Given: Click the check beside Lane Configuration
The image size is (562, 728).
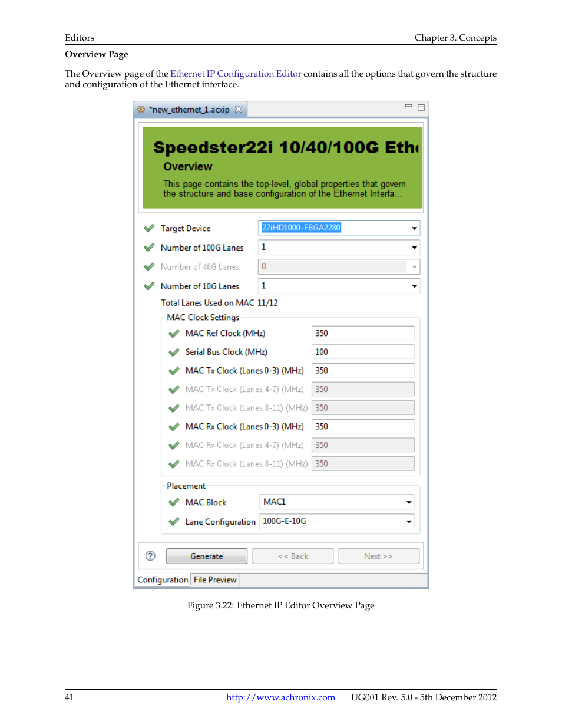Looking at the screenshot, I should pos(174,522).
